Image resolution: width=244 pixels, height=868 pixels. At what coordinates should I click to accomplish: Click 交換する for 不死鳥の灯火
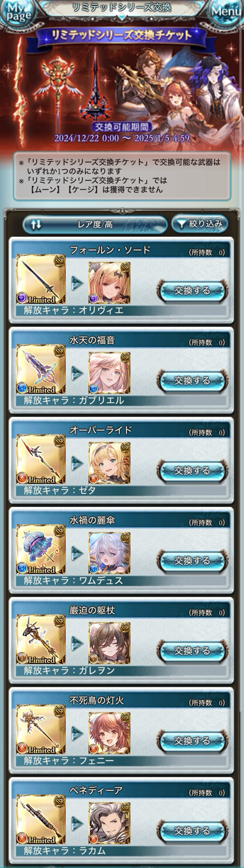192,740
